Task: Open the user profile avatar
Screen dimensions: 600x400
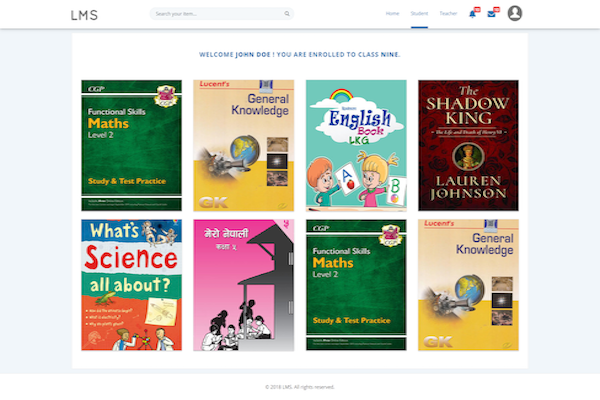Action: [515, 13]
